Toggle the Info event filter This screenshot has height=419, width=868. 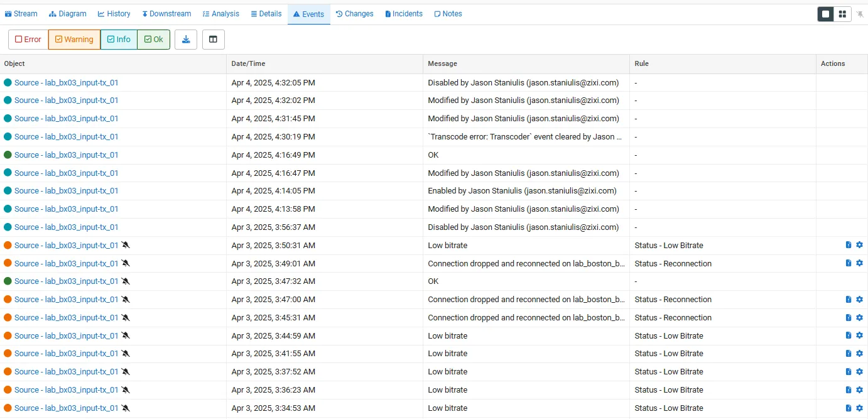pyautogui.click(x=119, y=40)
